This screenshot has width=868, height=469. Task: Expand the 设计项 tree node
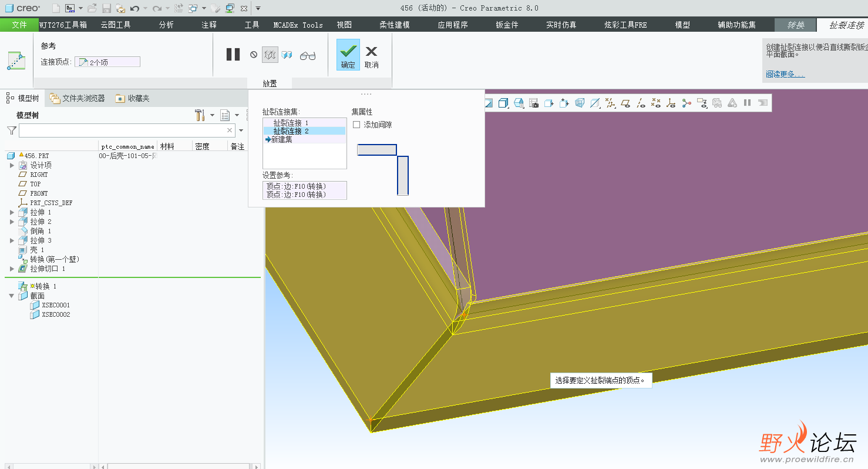pyautogui.click(x=12, y=165)
